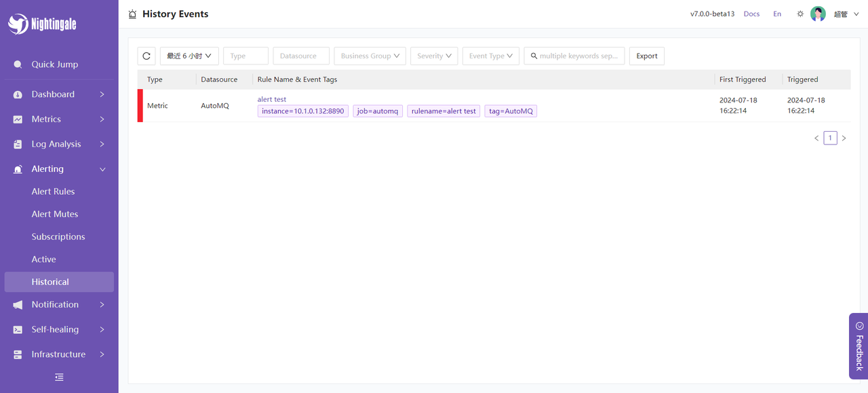Expand the Notification menu chevron
This screenshot has width=868, height=393.
point(102,305)
